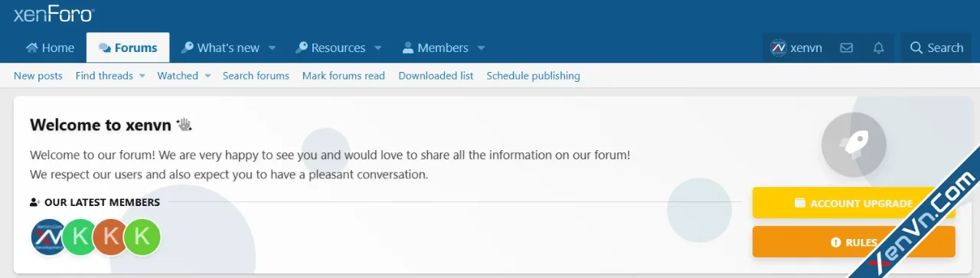Open the Resources tab

coord(330,47)
